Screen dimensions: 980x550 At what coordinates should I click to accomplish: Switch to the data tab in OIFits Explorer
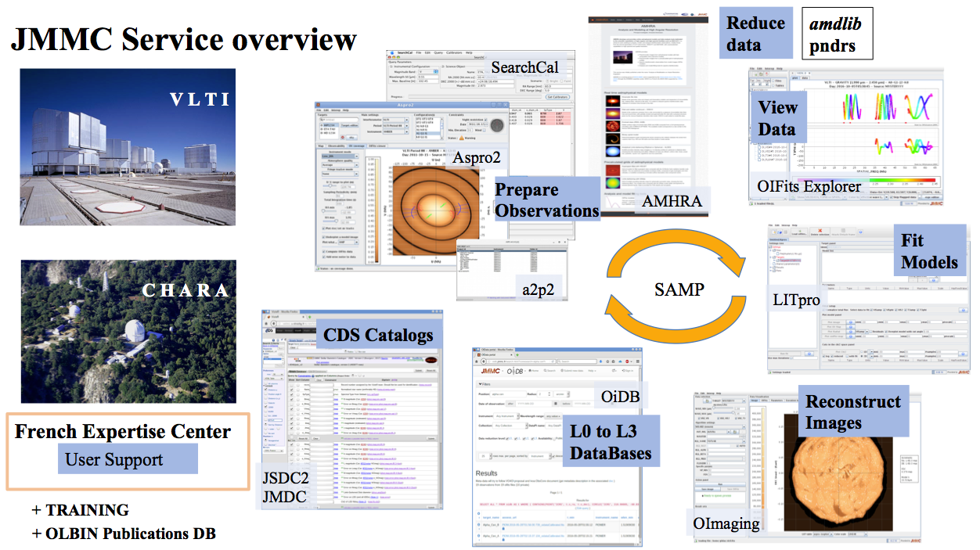coord(805,78)
